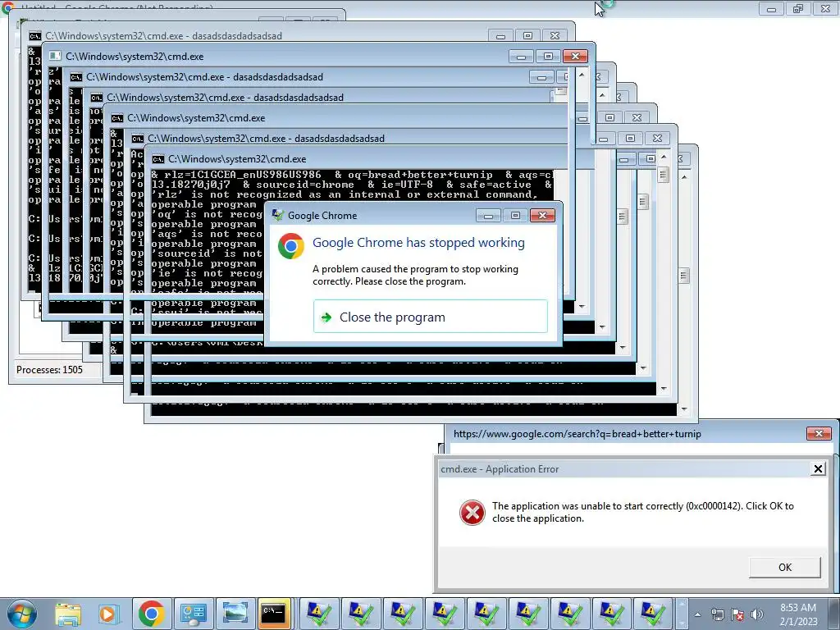Click the red close button of the cmd.exe window
The image size is (840, 630).
[x=575, y=57]
